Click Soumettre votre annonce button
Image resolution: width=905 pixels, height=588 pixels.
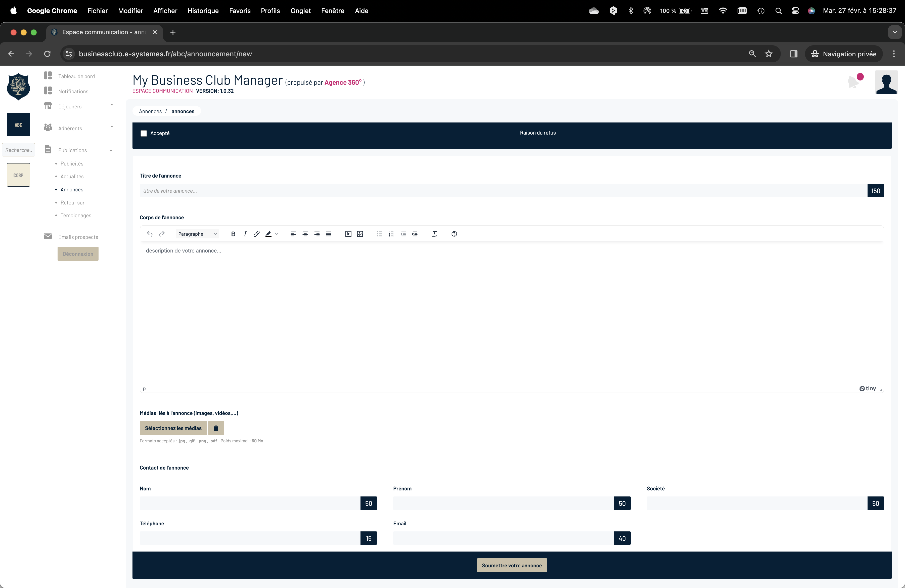click(x=511, y=565)
